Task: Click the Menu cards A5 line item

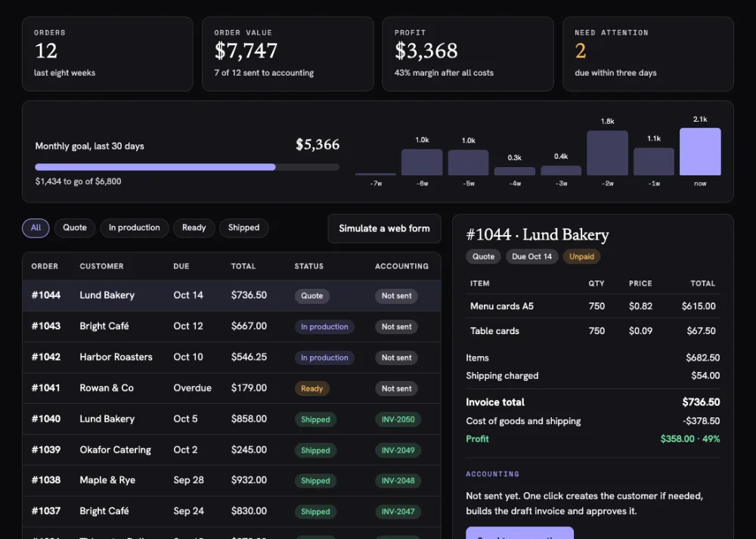Action: click(593, 306)
